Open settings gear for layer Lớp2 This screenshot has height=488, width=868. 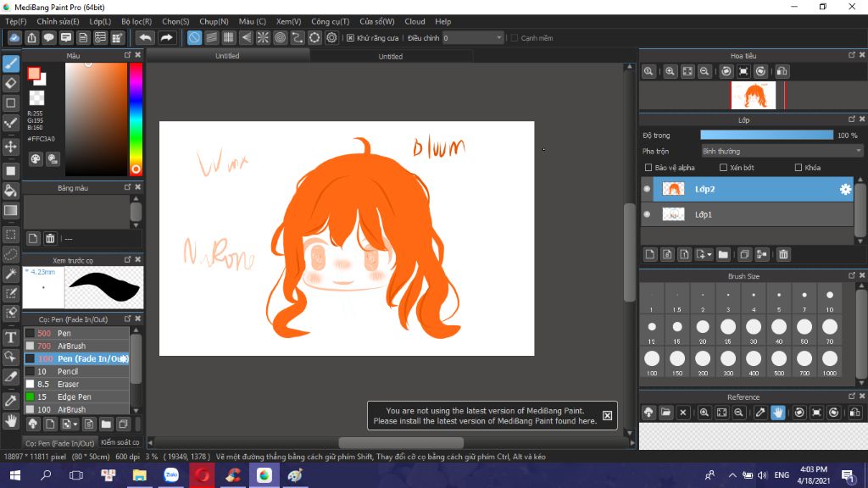(845, 189)
